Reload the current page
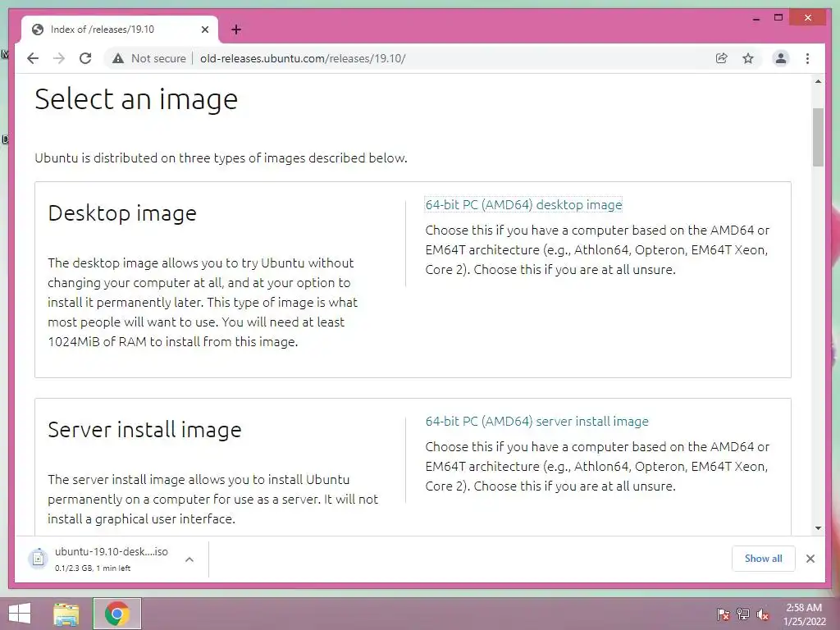840x630 pixels. (x=85, y=58)
